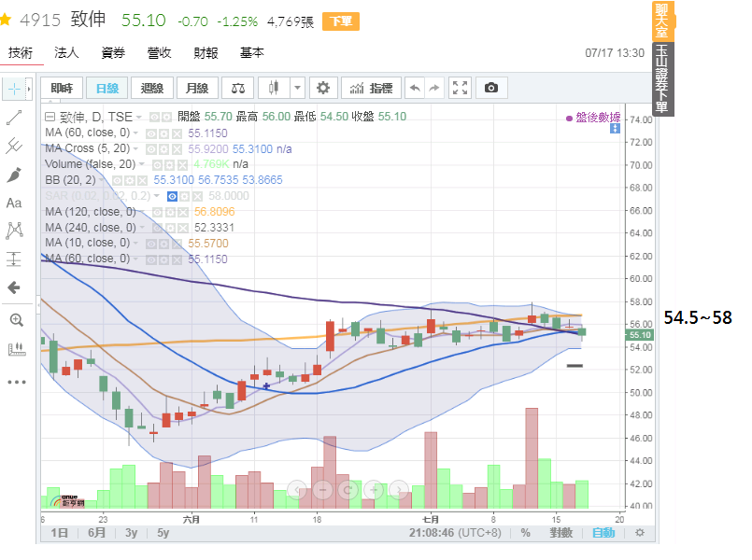Screen dimensions: 752x560
Task: Open the 指標 indicators button
Action: 371,88
